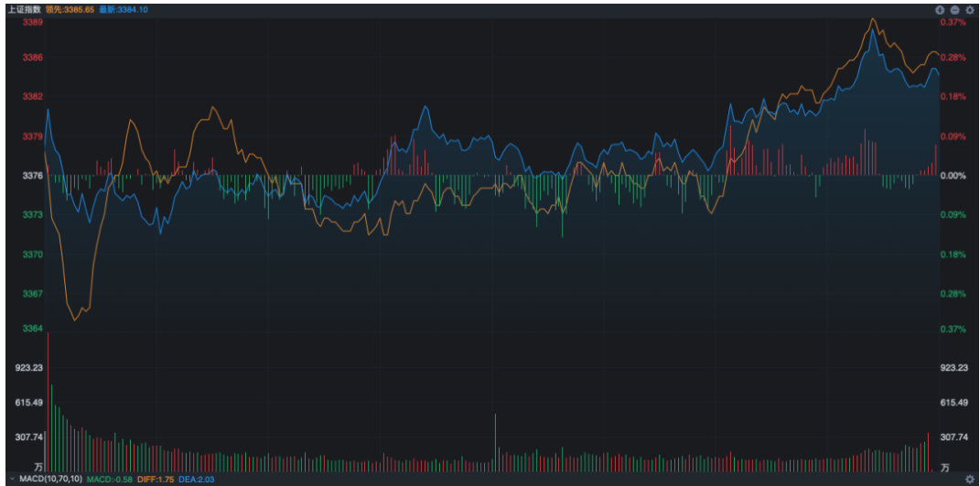Click the 上证指数 index title

[x=23, y=9]
